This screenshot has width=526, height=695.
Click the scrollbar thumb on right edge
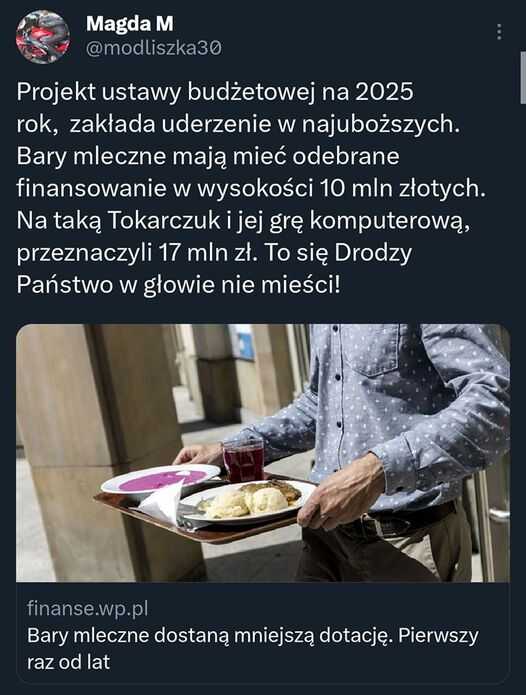click(x=523, y=78)
